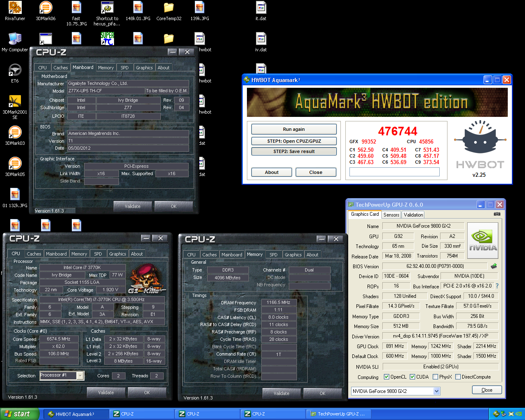Open the 148k 01.JPG image file
This screenshot has height=420, width=525.
tap(138, 11)
